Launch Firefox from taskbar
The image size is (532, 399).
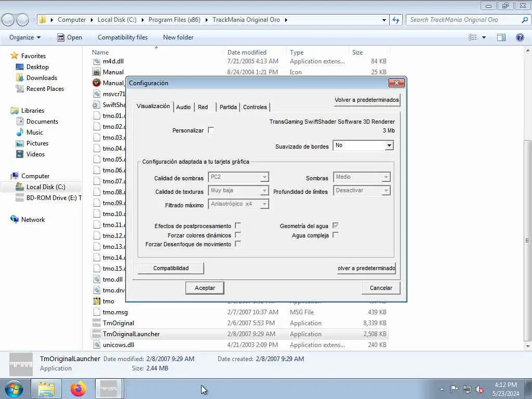coord(78,389)
